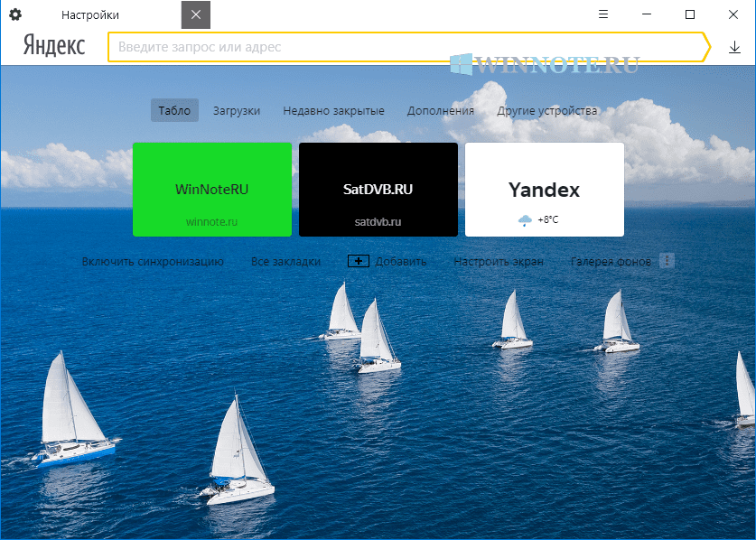Click the +8°C temperature text
The image size is (756, 540).
point(548,219)
